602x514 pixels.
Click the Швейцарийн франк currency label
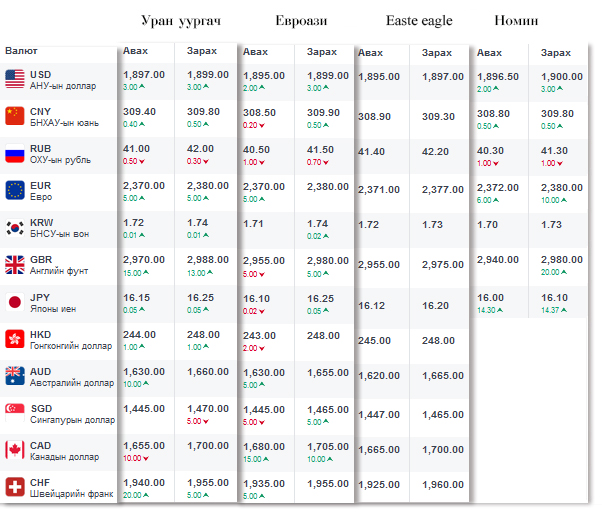coord(71,494)
